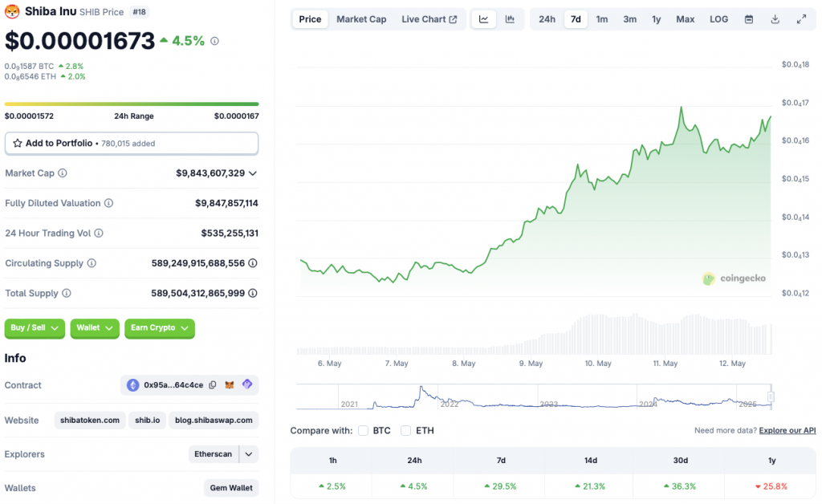Show Market Cap info tooltip icon
822x504 pixels.
(x=63, y=173)
